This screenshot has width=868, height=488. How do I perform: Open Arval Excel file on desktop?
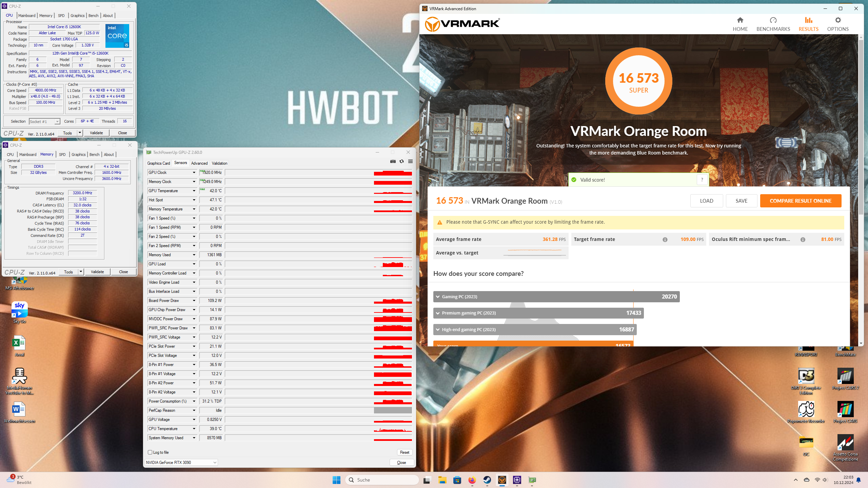coord(20,346)
